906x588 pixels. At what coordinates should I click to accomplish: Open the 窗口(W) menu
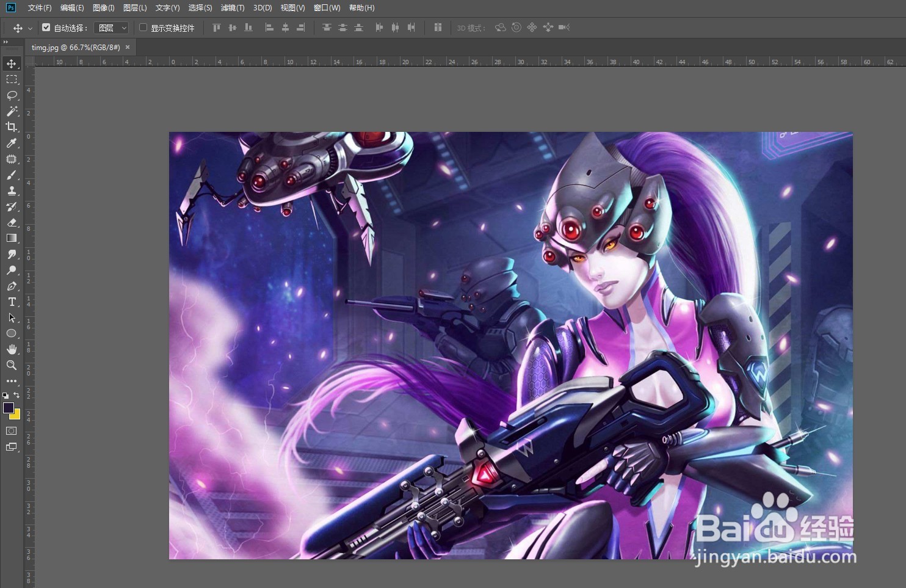[327, 8]
